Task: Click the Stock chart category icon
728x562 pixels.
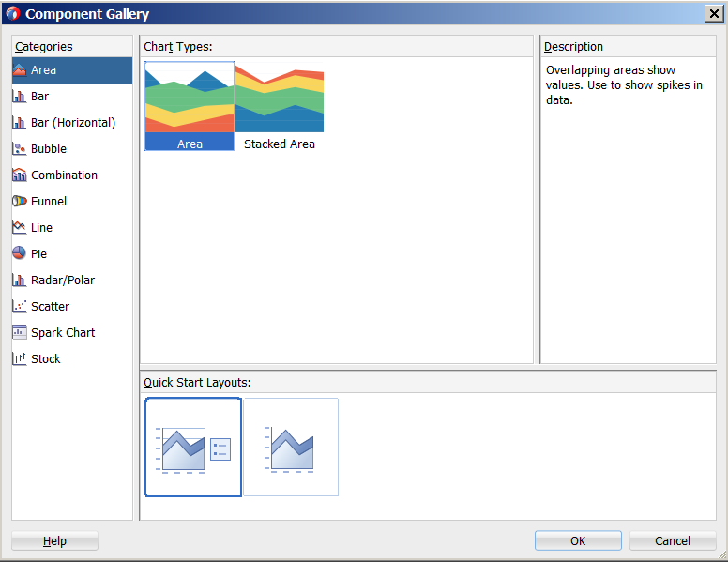Action: (x=20, y=358)
